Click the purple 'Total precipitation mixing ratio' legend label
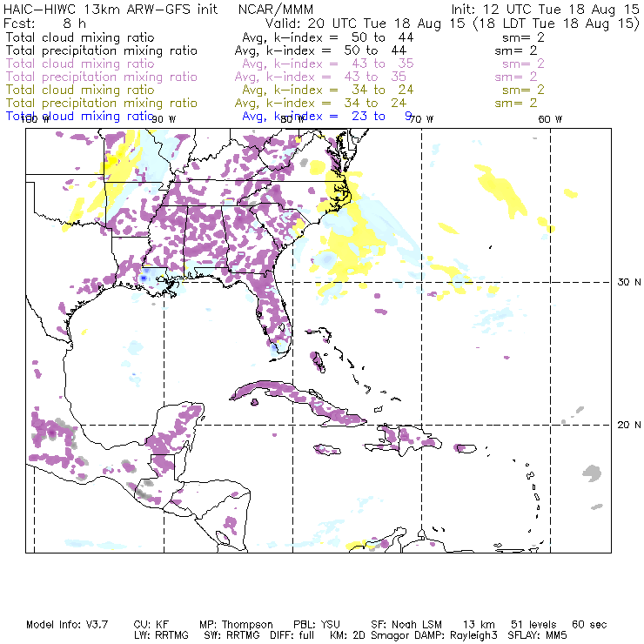The image size is (644, 644). tap(102, 77)
